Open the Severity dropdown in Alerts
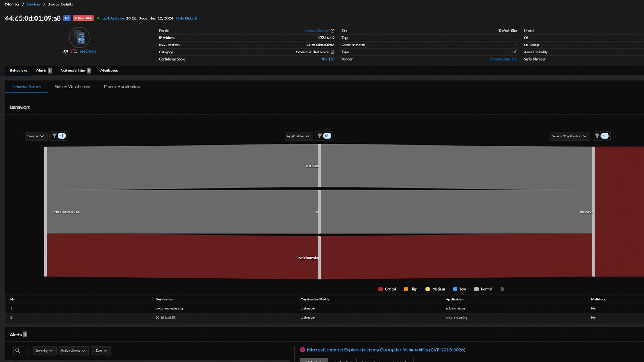 click(x=45, y=351)
